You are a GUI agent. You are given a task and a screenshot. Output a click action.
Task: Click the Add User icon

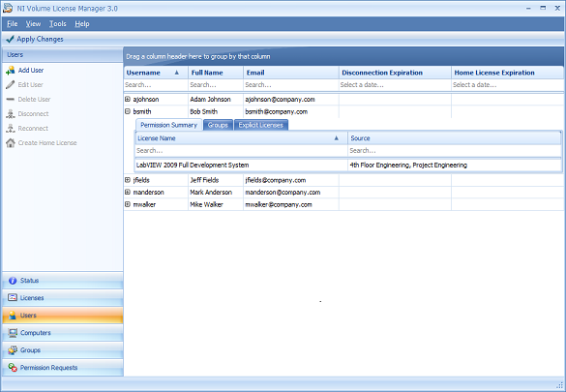pyautogui.click(x=11, y=71)
